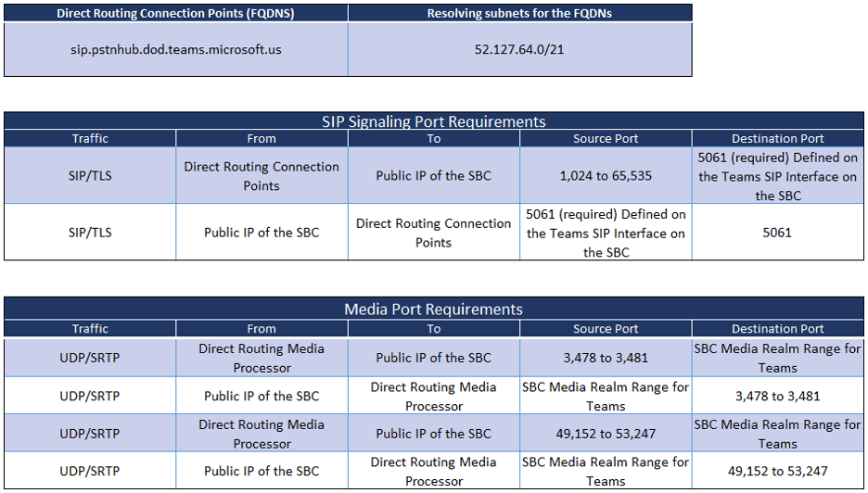The image size is (868, 493).
Task: Click the sip.pstnhub.dod.teams.microsoft.us FQDN cell
Action: click(176, 49)
